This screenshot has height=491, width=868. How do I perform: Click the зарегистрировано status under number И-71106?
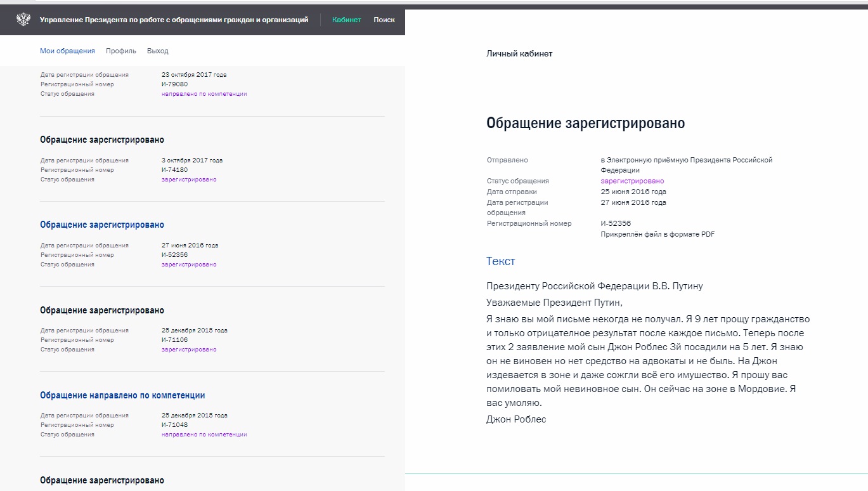point(189,350)
